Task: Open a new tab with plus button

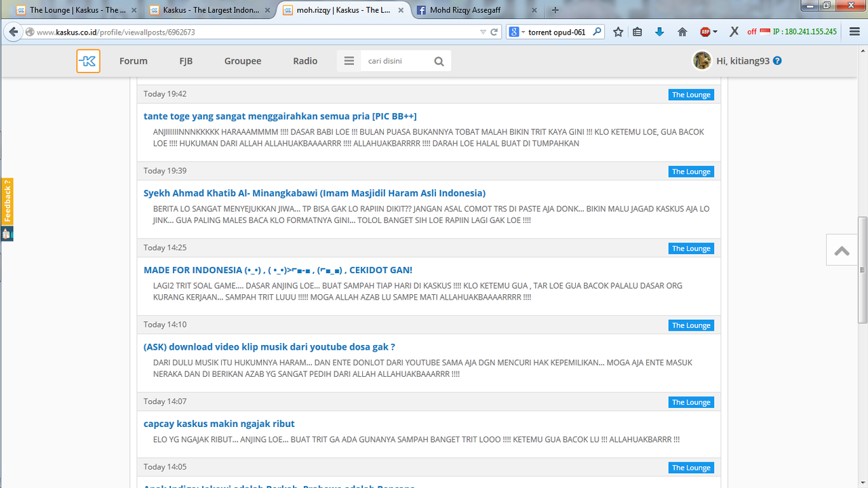Action: tap(555, 10)
